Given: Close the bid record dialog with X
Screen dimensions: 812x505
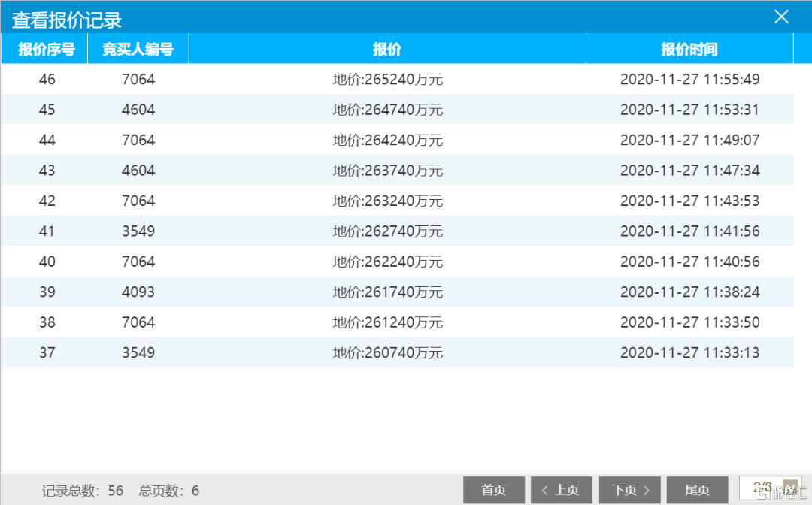Looking at the screenshot, I should (781, 17).
